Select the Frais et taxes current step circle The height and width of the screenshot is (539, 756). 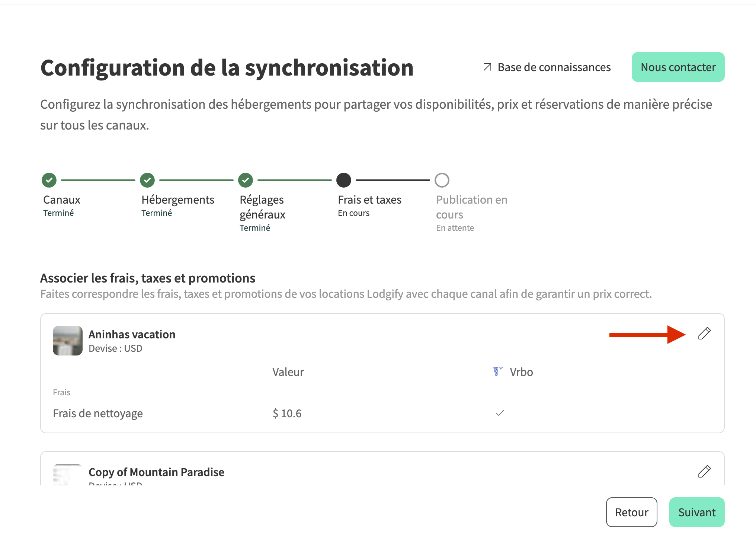344,180
